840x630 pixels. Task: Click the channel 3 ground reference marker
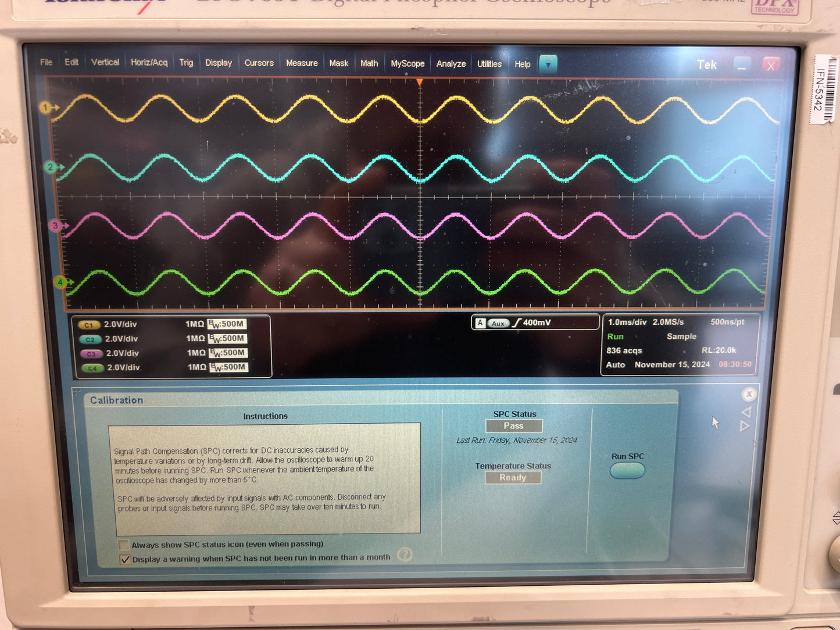(58, 225)
